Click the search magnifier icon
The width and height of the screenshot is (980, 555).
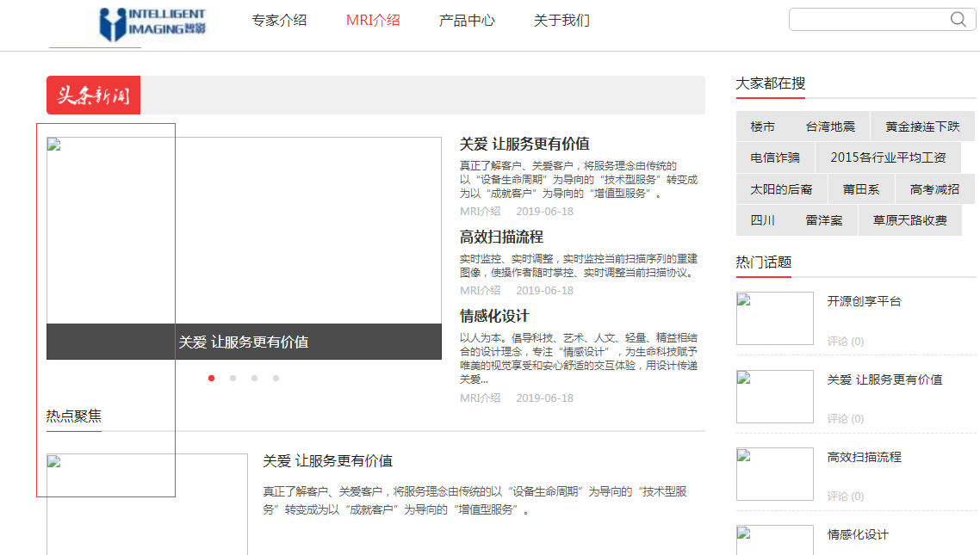958,20
